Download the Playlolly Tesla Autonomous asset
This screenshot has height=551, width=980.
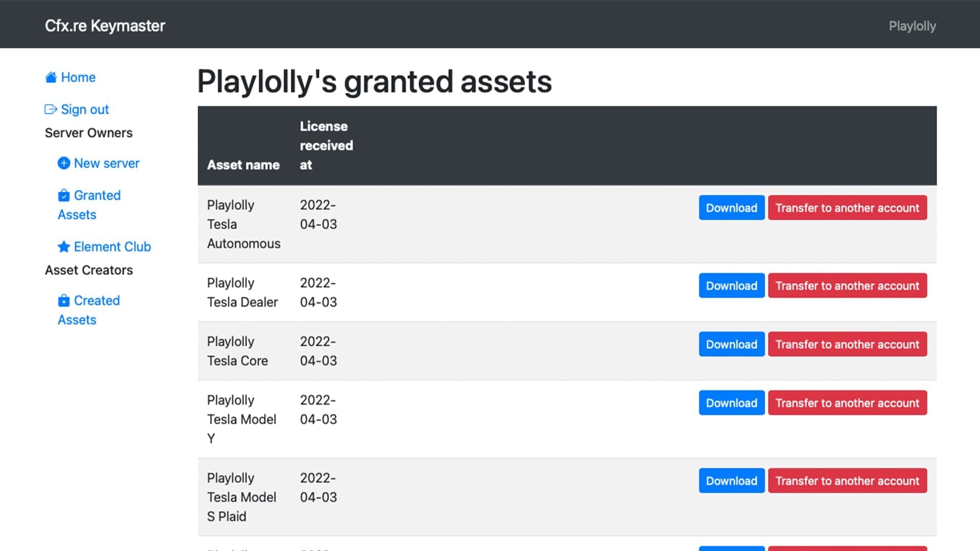(731, 208)
